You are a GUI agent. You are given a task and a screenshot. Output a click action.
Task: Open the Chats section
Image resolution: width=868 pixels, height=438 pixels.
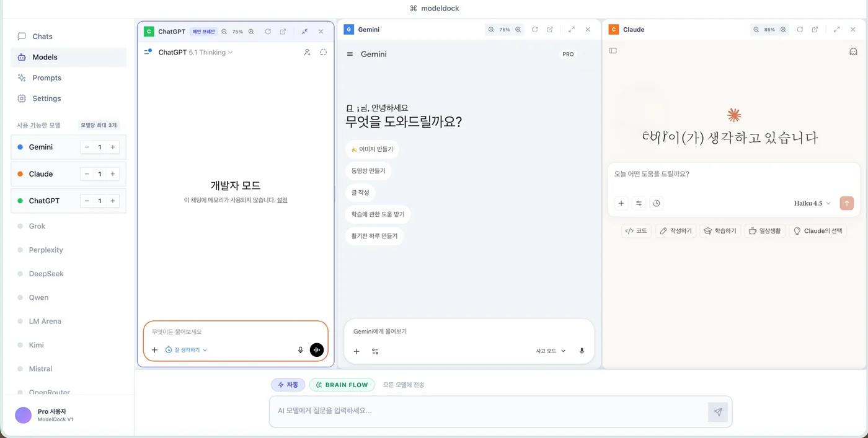click(68, 37)
